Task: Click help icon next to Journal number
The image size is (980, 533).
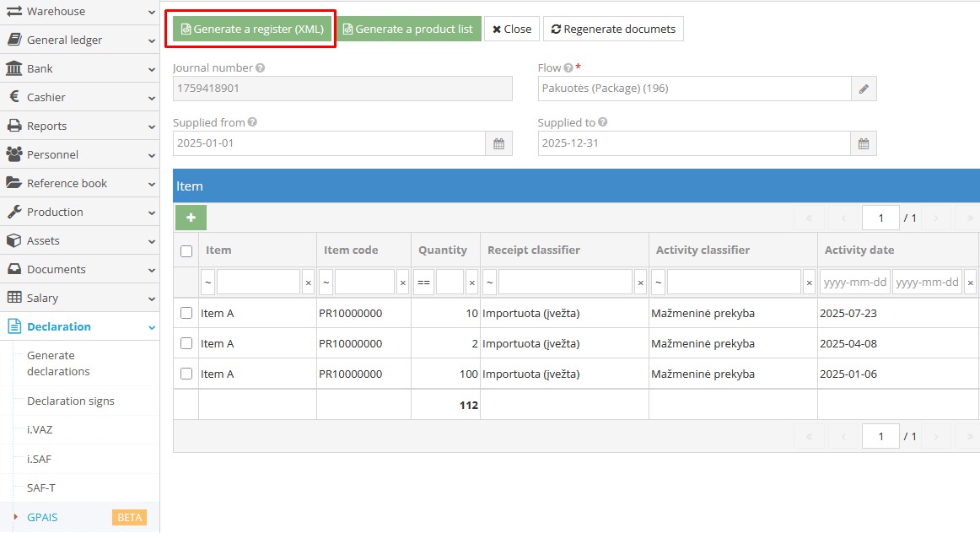Action: tap(261, 68)
